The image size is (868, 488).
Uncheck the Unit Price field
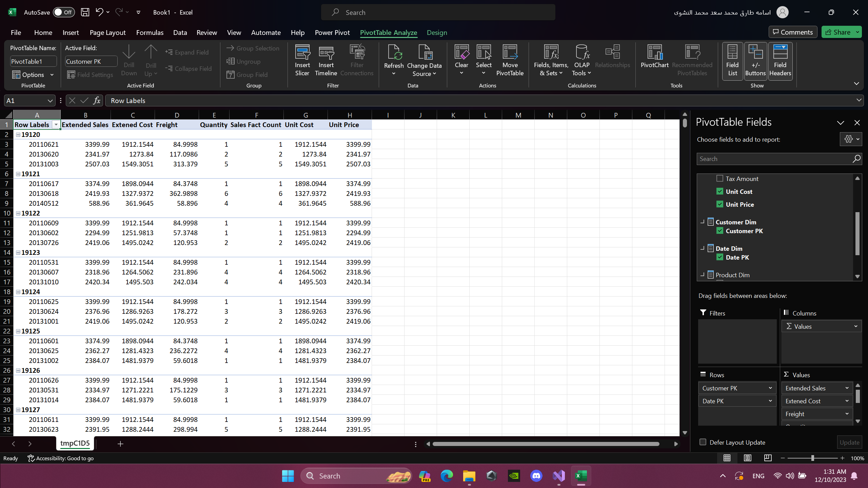coord(719,204)
